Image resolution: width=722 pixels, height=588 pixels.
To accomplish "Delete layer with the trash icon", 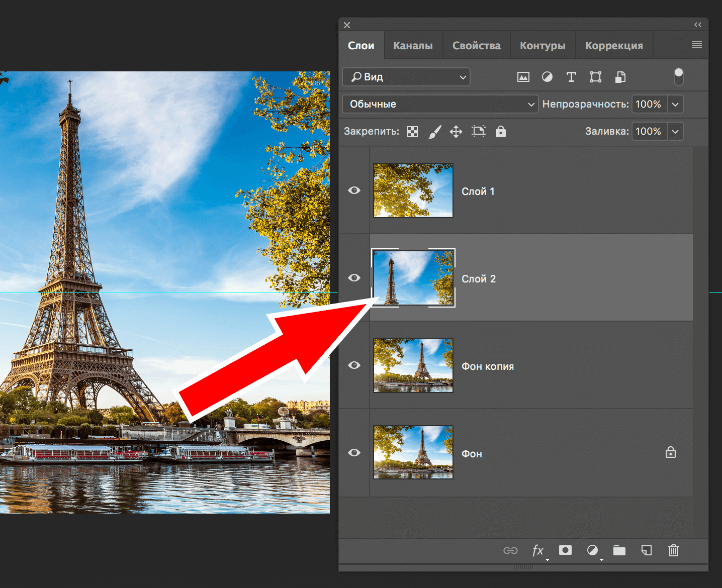I will pos(674,550).
